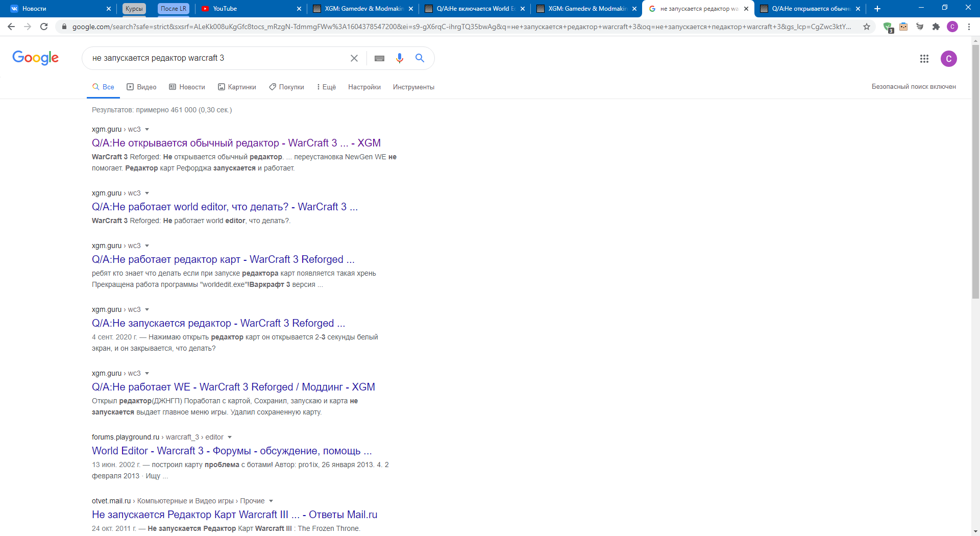This screenshot has width=980, height=536.
Task: Open the Ещё more-categories menu
Action: 326,87
